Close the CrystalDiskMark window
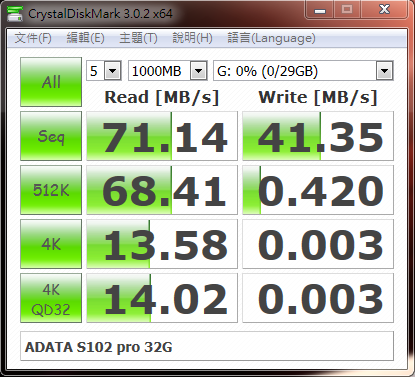The height and width of the screenshot is (377, 415). [x=384, y=10]
